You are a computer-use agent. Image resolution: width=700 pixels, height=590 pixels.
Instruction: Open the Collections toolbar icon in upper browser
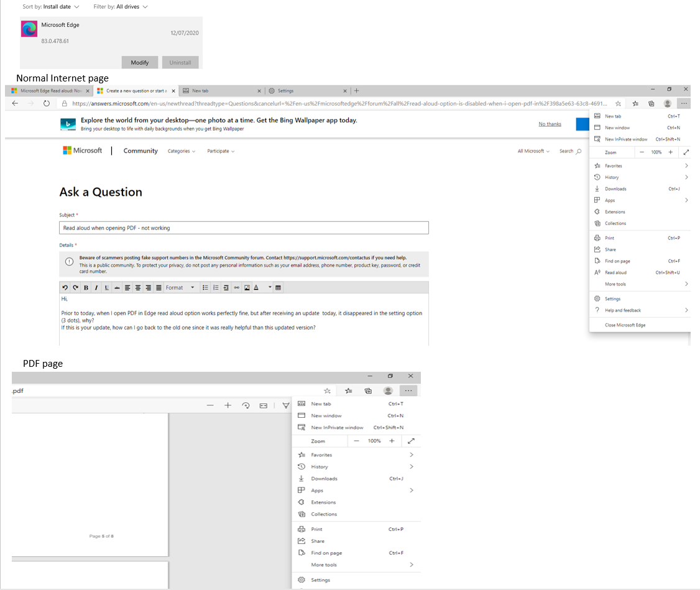pyautogui.click(x=652, y=104)
